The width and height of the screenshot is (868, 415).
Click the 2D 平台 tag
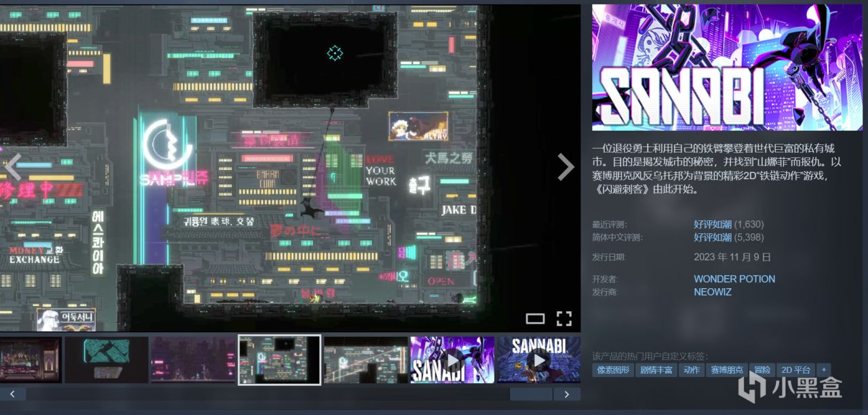796,370
